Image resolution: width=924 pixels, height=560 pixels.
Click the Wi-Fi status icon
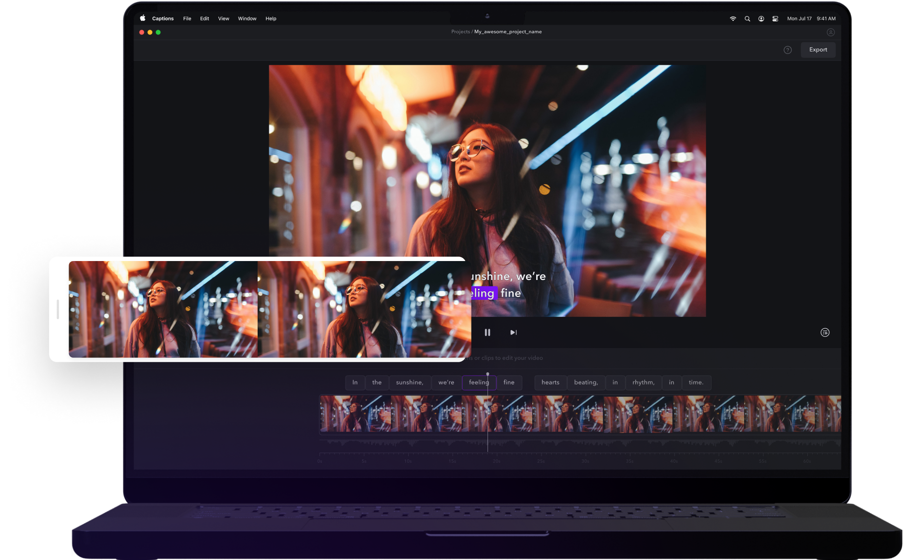click(733, 18)
